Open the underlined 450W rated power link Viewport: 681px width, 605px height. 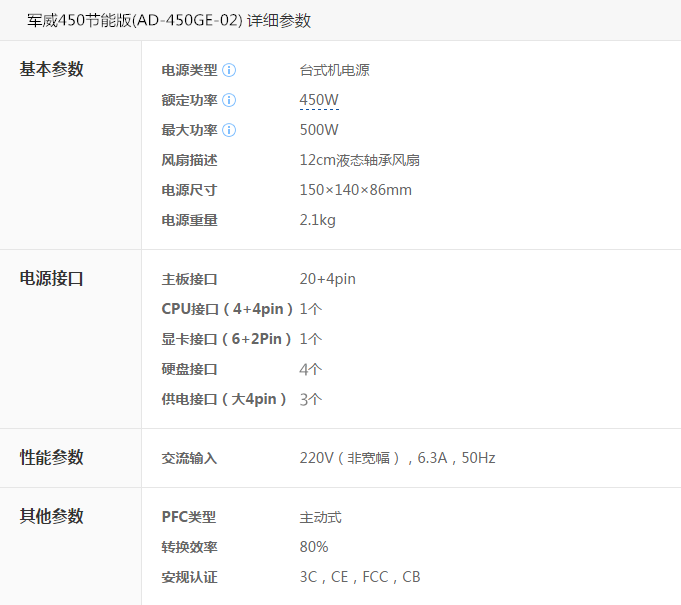coord(319,100)
